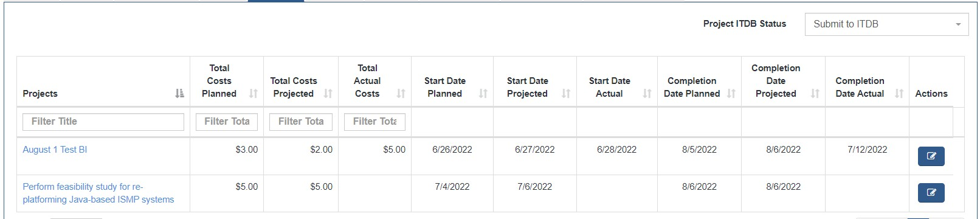The image size is (980, 219).
Task: Focus the Total Costs Planned filter field
Action: (227, 122)
